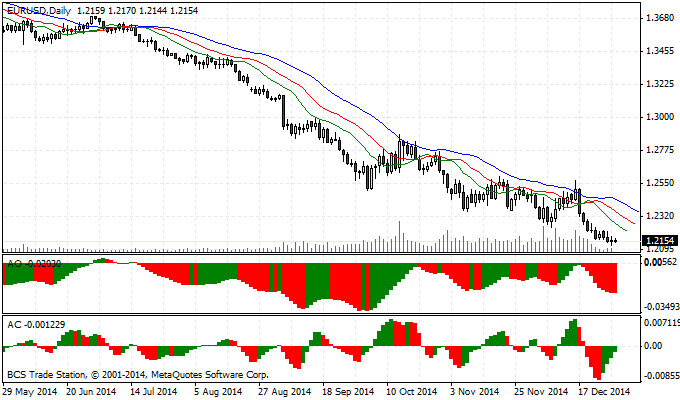Click the -0.03493 AO scale value
Viewport: 680px width, 400px height.
click(x=662, y=307)
